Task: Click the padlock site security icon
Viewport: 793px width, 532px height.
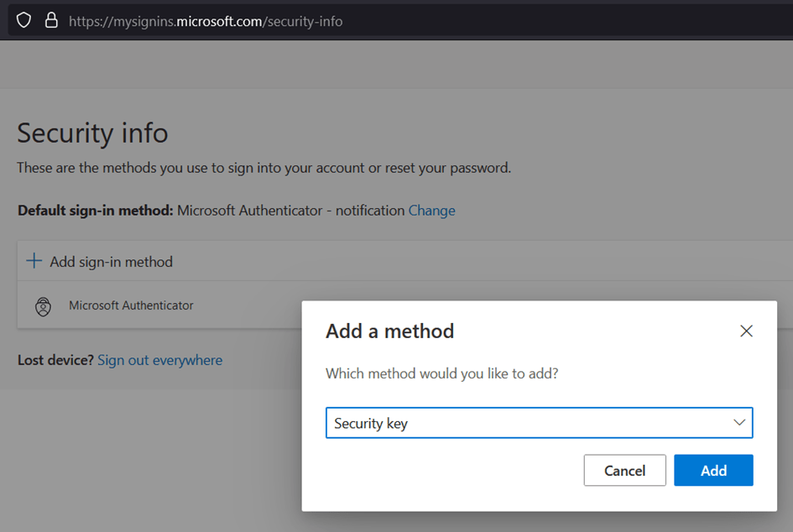Action: pyautogui.click(x=51, y=20)
